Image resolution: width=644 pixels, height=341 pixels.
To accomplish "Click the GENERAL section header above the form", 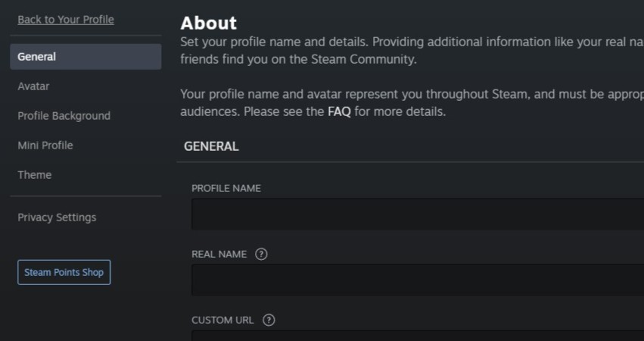I will pyautogui.click(x=211, y=147).
